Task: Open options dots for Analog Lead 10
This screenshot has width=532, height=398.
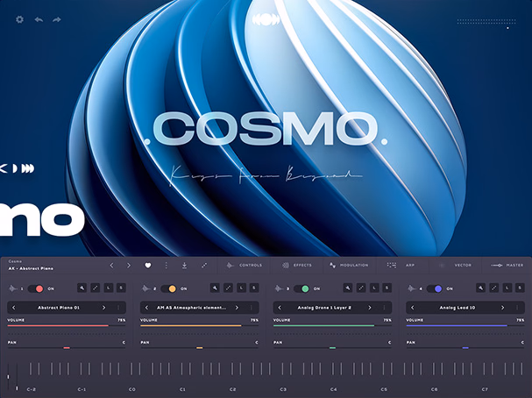Action: pos(517,308)
